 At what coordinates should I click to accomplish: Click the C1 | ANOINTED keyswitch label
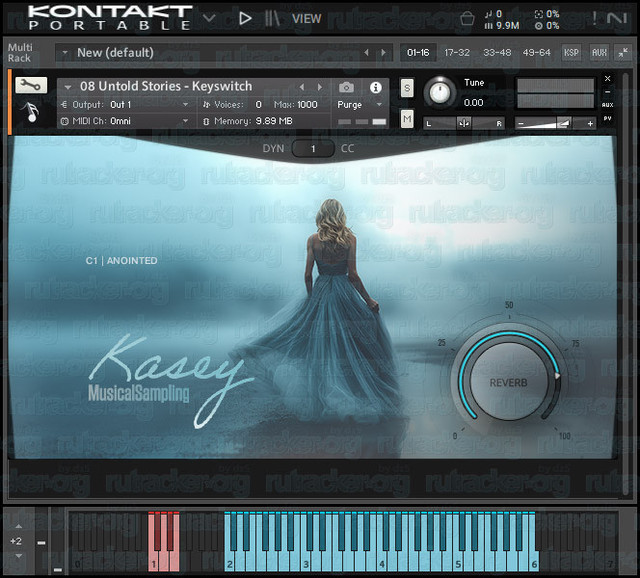point(122,260)
